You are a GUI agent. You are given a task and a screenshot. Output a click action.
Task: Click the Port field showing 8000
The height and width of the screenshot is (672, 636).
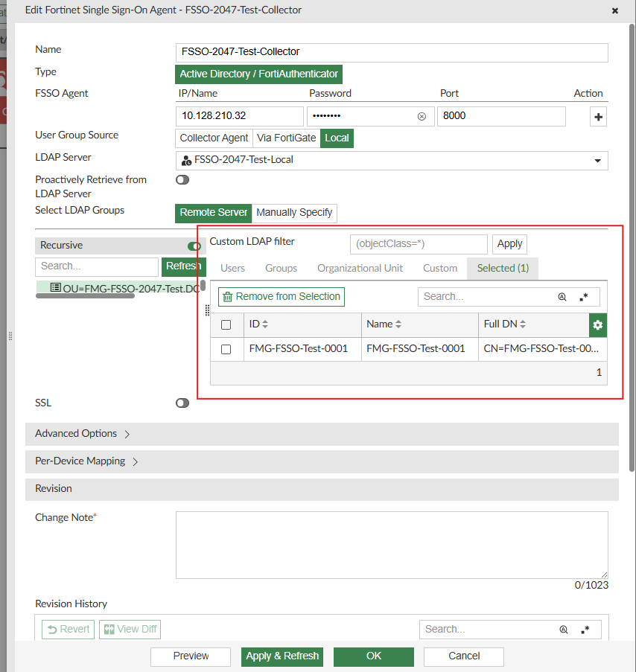click(x=501, y=116)
